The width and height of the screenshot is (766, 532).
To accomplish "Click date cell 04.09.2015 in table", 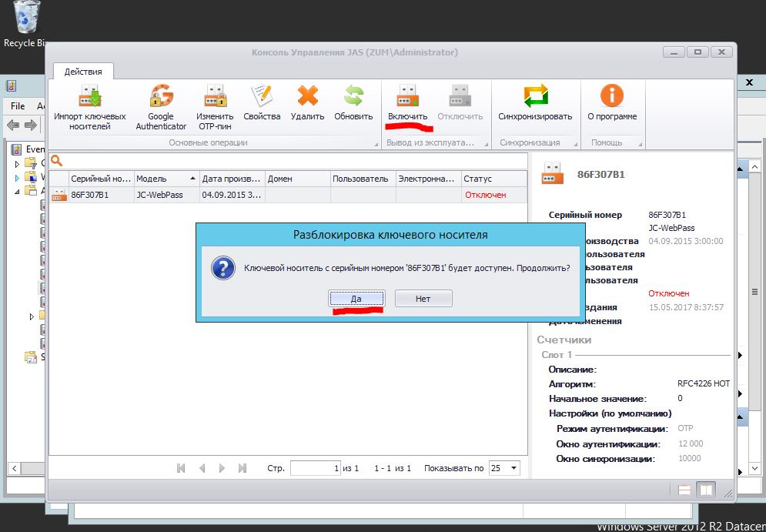I will tap(232, 195).
